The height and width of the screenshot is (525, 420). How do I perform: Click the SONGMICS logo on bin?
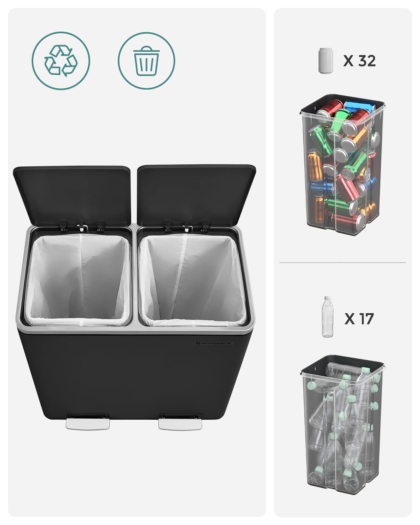(214, 343)
